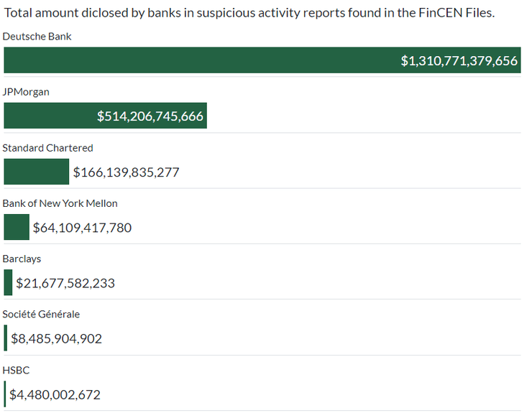Click the Standard Chartered label
The image size is (532, 413).
point(48,147)
